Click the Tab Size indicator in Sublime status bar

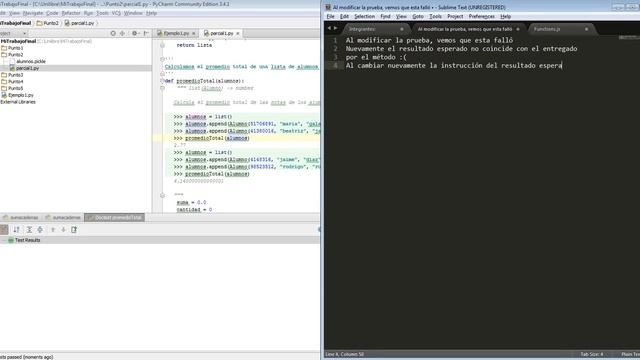coord(592,354)
